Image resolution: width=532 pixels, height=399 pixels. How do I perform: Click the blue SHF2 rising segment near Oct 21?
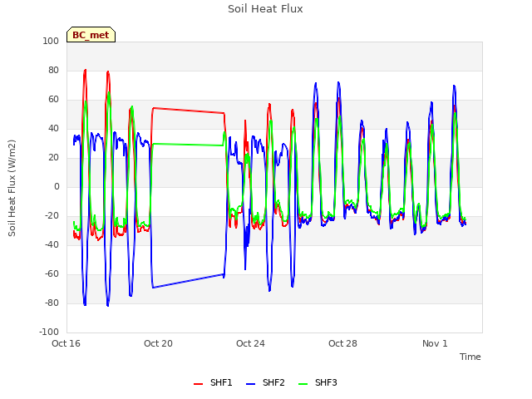pos(189,281)
